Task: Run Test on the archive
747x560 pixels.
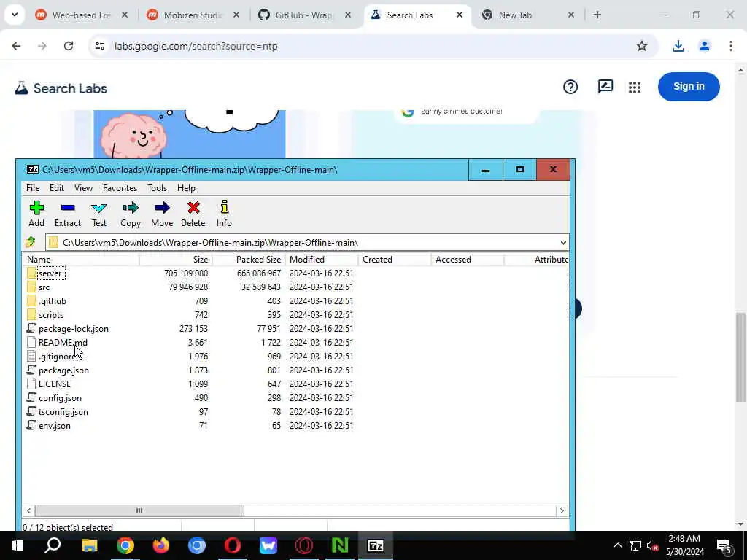Action: click(99, 214)
